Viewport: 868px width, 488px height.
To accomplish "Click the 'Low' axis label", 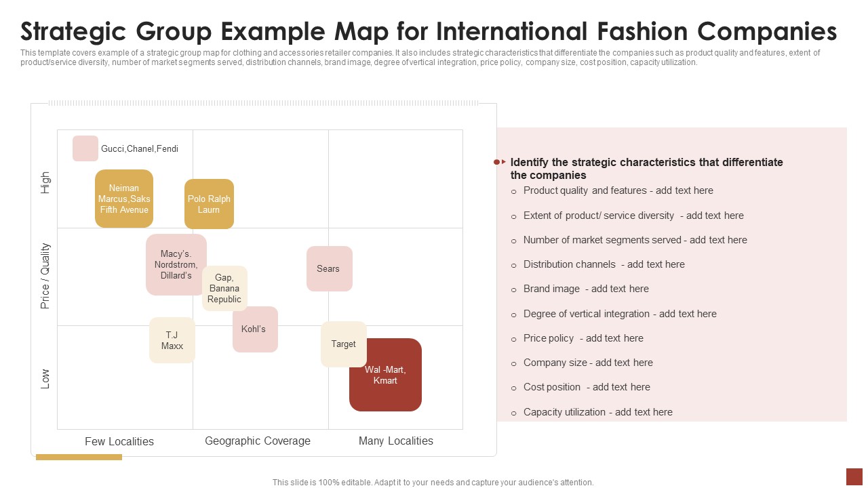I will click(45, 378).
